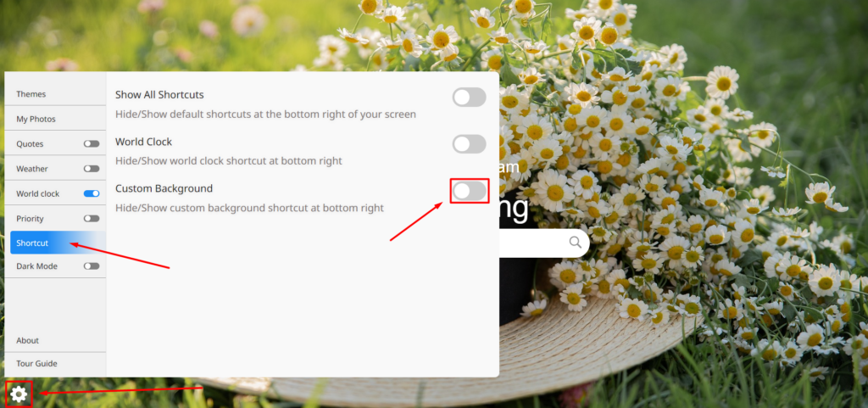Toggle the Priority switch

point(92,219)
